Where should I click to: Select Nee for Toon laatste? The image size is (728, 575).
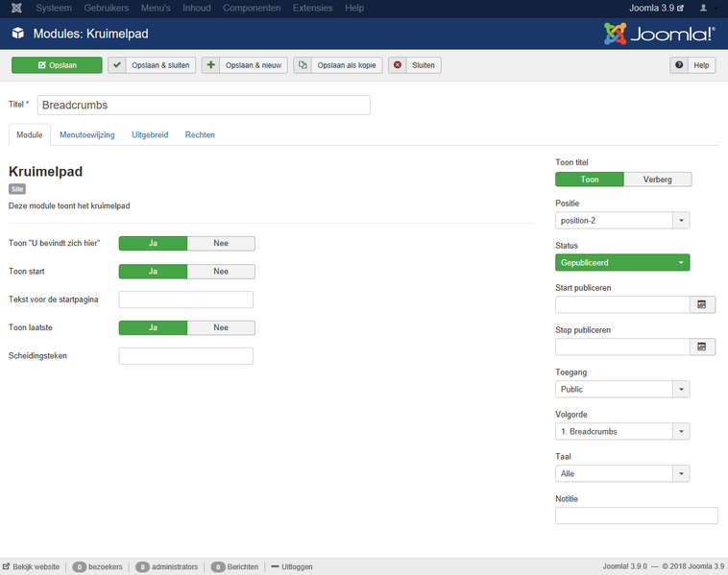pyautogui.click(x=221, y=327)
